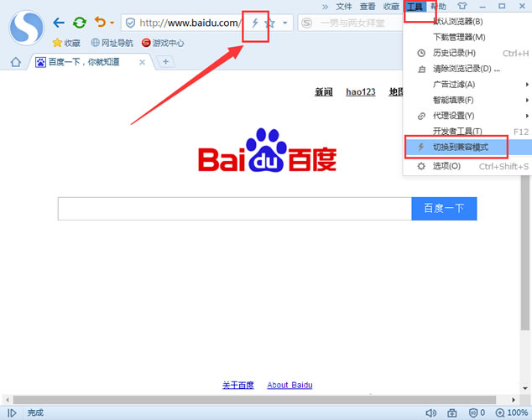Toggle the sidebar panel icon in status bar
This screenshot has width=532, height=420.
[x=12, y=413]
